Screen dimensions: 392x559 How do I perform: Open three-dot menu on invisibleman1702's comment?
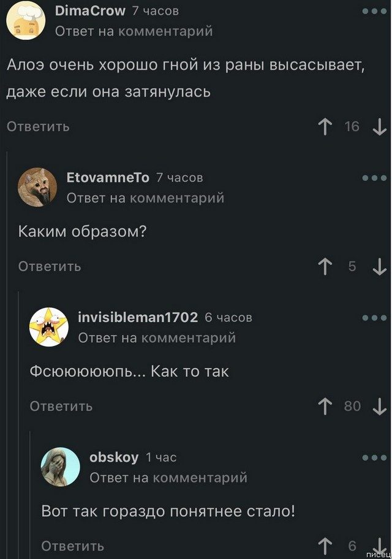pos(374,318)
